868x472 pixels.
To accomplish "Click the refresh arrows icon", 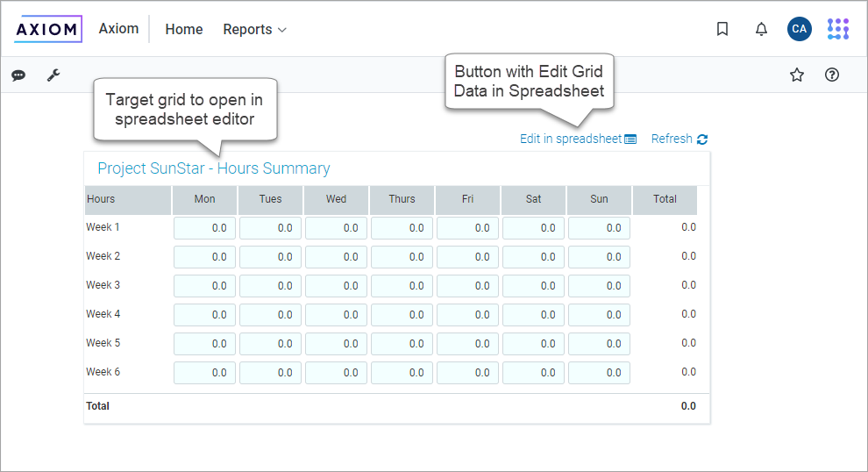I will coord(702,139).
